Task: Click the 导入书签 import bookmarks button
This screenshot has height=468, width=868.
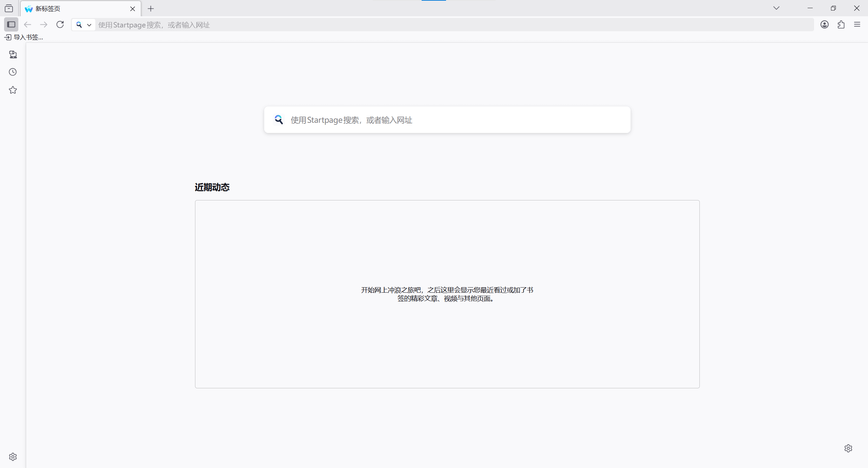Action: [x=24, y=37]
